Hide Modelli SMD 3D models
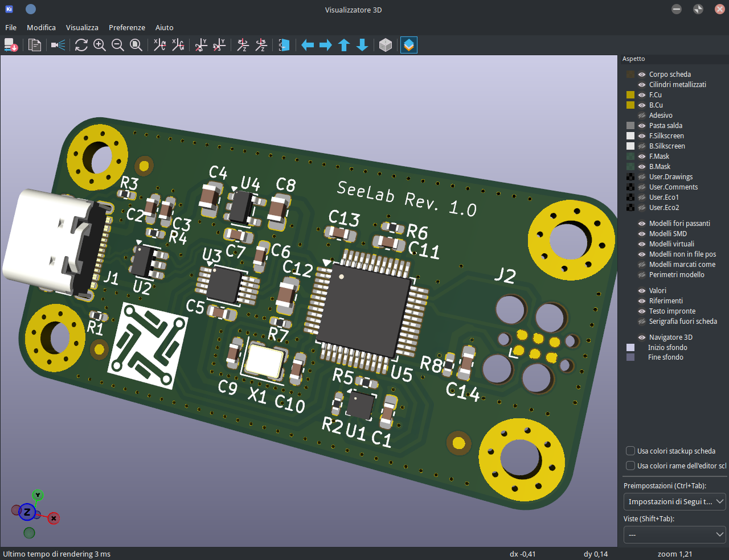Image resolution: width=729 pixels, height=560 pixels. tap(642, 234)
